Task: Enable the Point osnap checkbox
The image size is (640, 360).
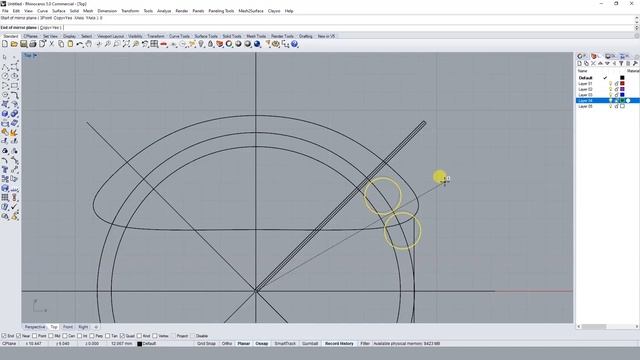Action: 34,336
